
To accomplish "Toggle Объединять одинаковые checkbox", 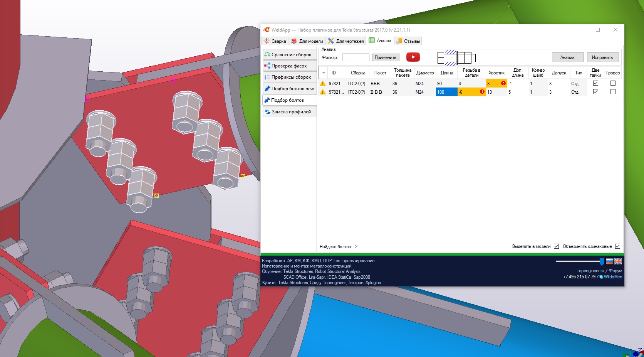I will pyautogui.click(x=617, y=246).
